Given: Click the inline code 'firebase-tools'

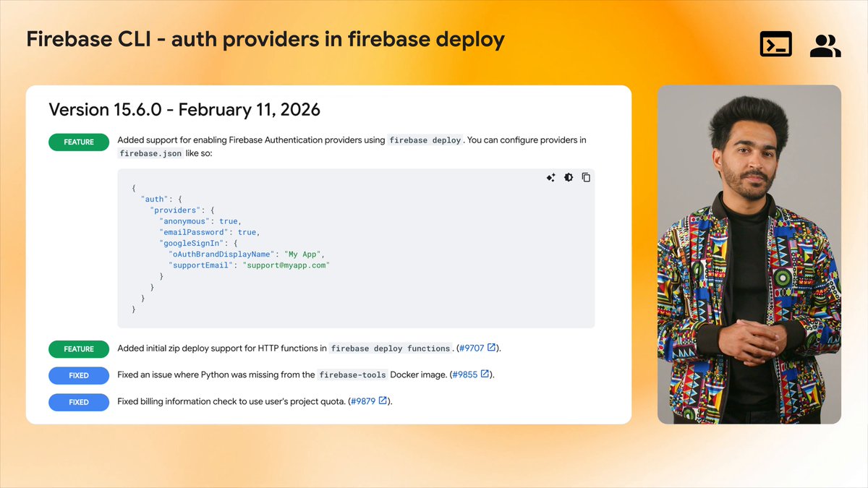Looking at the screenshot, I should pos(352,375).
